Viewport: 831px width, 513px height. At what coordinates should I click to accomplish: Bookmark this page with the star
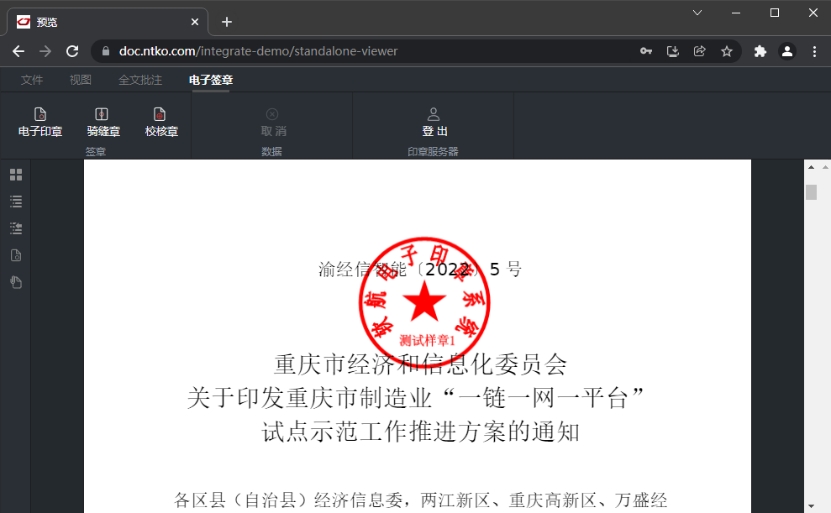point(727,51)
